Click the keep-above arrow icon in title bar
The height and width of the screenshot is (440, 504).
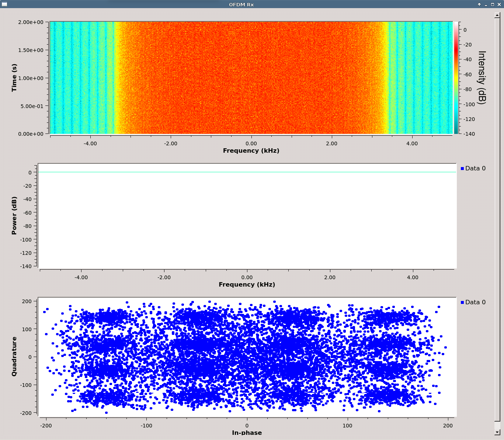point(479,4)
